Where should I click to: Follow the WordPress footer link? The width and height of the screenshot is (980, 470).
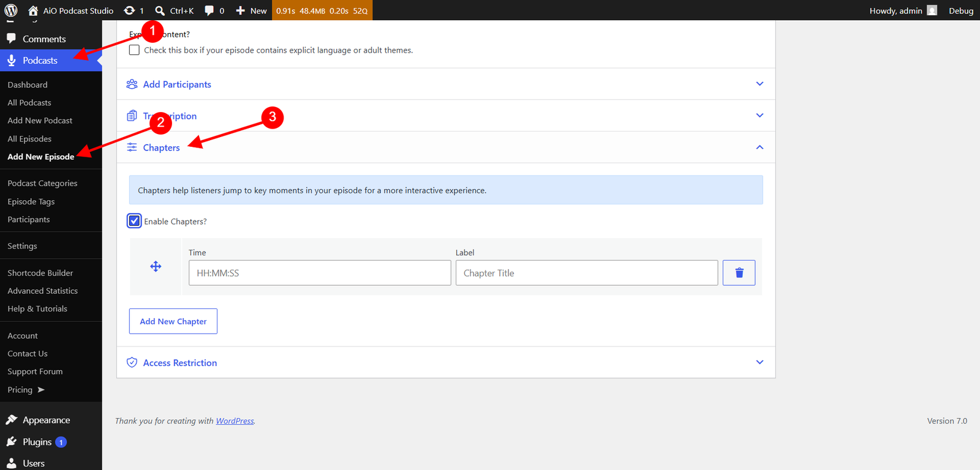pos(235,421)
